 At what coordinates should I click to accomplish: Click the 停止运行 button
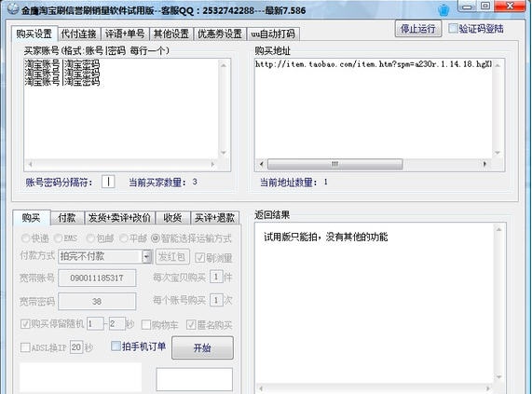click(x=418, y=29)
